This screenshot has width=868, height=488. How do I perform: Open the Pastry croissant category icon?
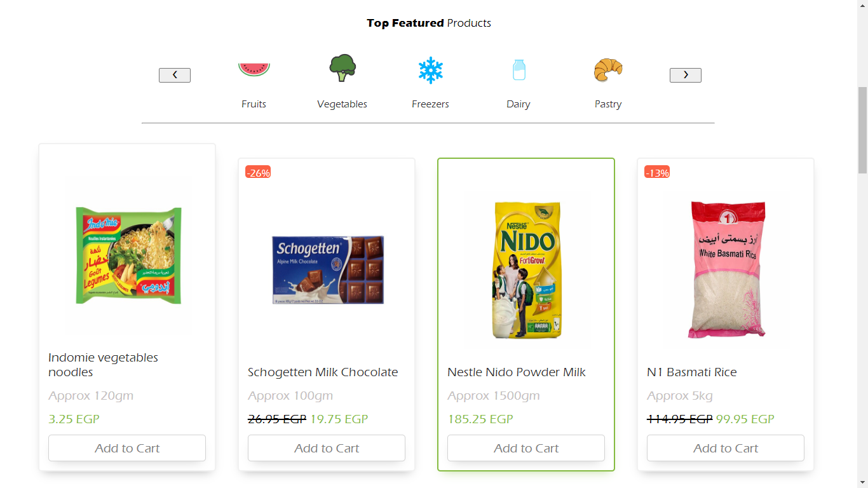[607, 69]
